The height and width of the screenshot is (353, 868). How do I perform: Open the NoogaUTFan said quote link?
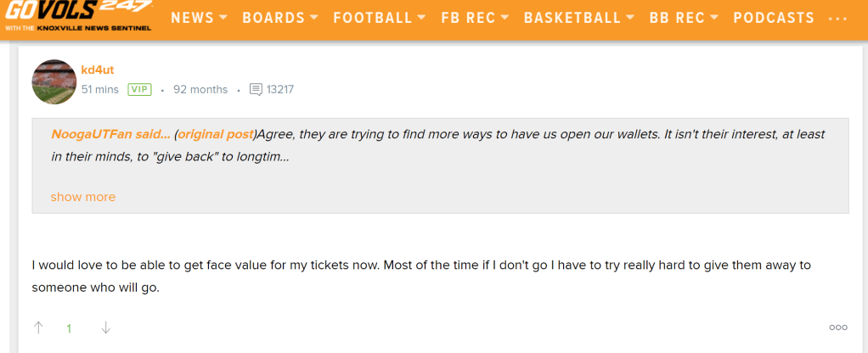110,134
